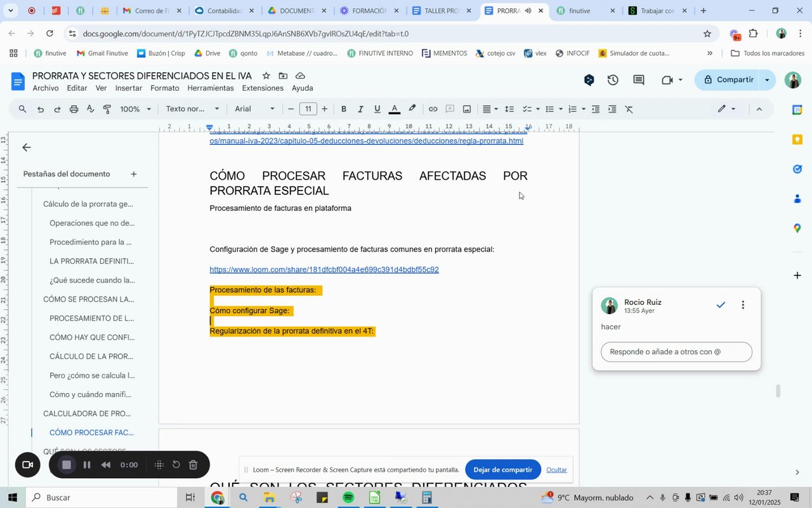Add a new document tab
The image size is (812, 508).
[x=134, y=174]
